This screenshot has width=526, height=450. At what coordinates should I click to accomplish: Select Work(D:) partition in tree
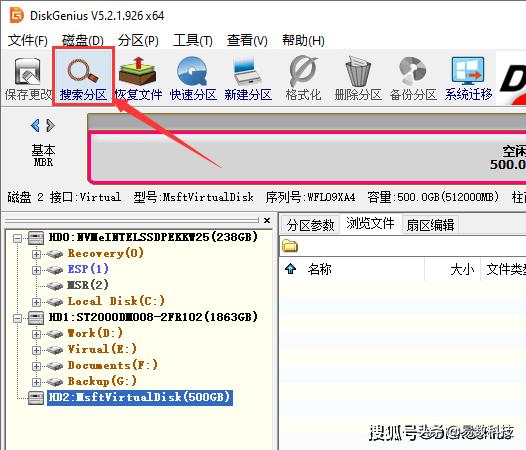point(95,333)
